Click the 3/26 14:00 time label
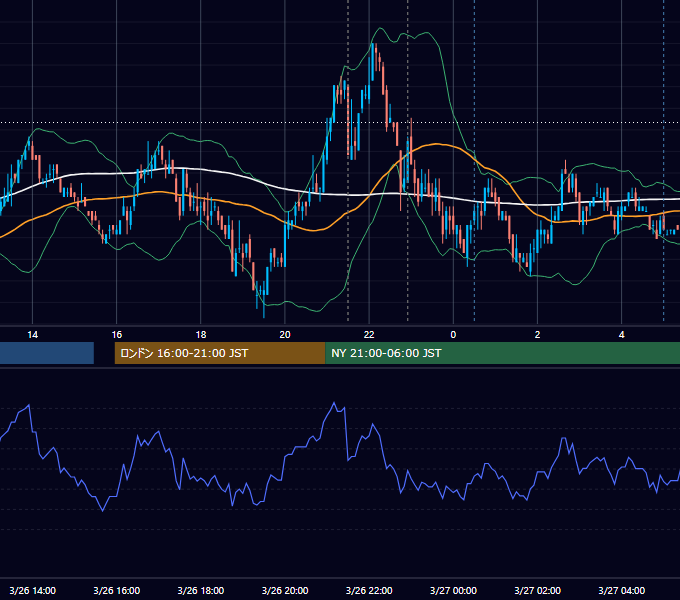680x600 pixels. point(33,590)
